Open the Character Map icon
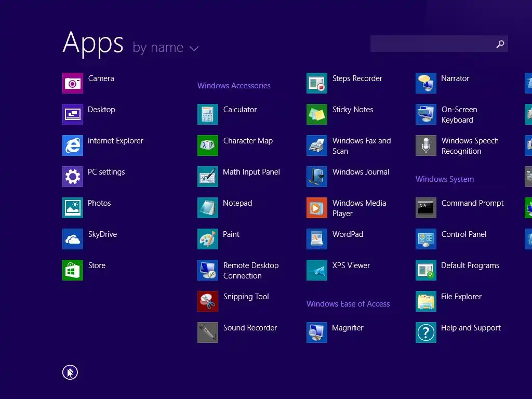This screenshot has width=532, height=399. coord(208,145)
